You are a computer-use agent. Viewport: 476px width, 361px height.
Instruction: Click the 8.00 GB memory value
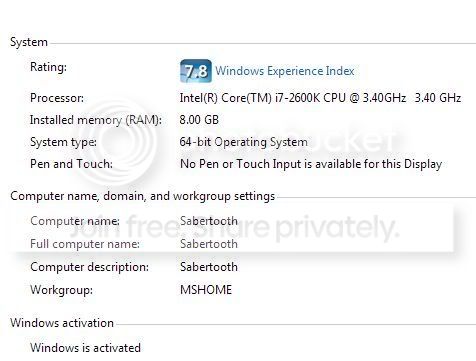[199, 120]
